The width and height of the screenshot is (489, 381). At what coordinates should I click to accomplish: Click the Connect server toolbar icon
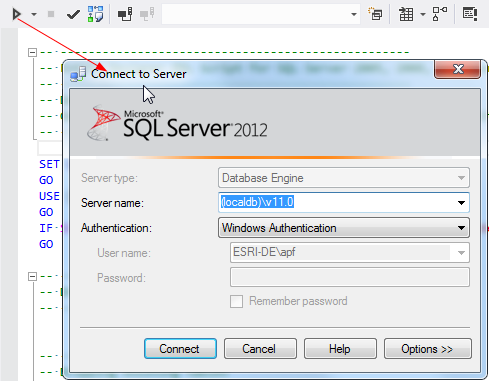[125, 14]
